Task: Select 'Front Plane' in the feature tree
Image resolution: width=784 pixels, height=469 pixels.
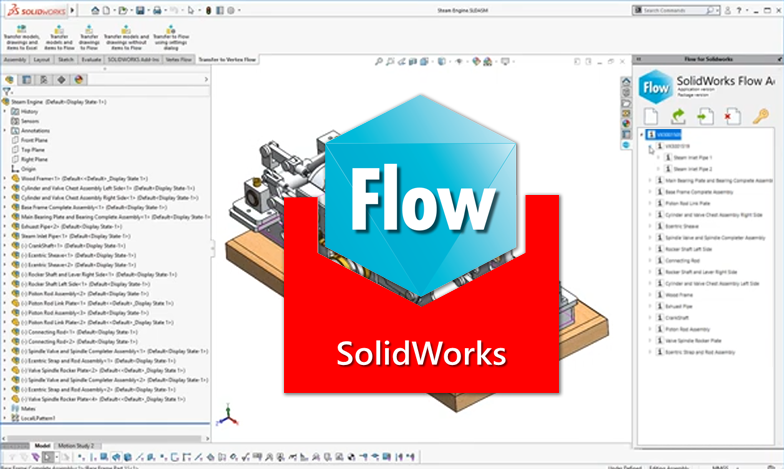Action: (x=34, y=140)
